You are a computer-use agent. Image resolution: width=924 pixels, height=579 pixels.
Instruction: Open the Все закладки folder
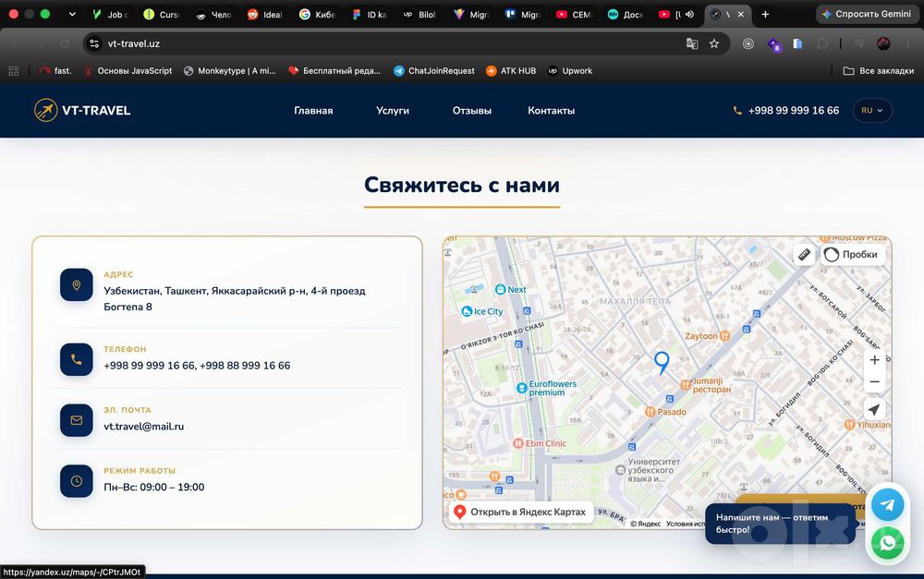(x=879, y=71)
